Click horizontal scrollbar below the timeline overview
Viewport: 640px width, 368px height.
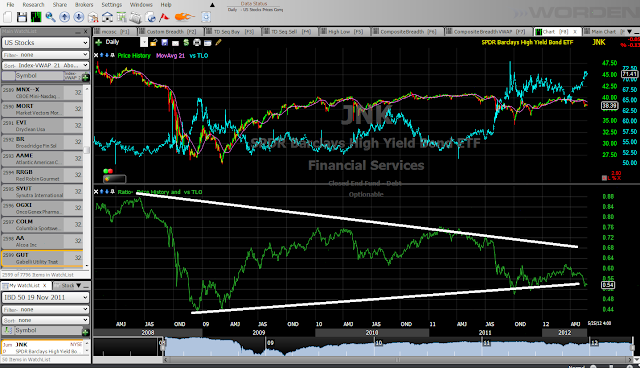coord(398,360)
